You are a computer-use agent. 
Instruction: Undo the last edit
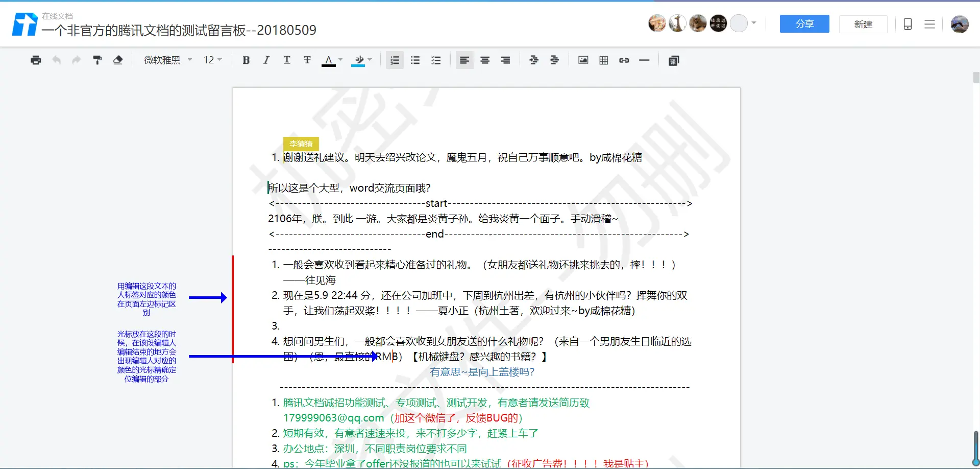tap(56, 60)
